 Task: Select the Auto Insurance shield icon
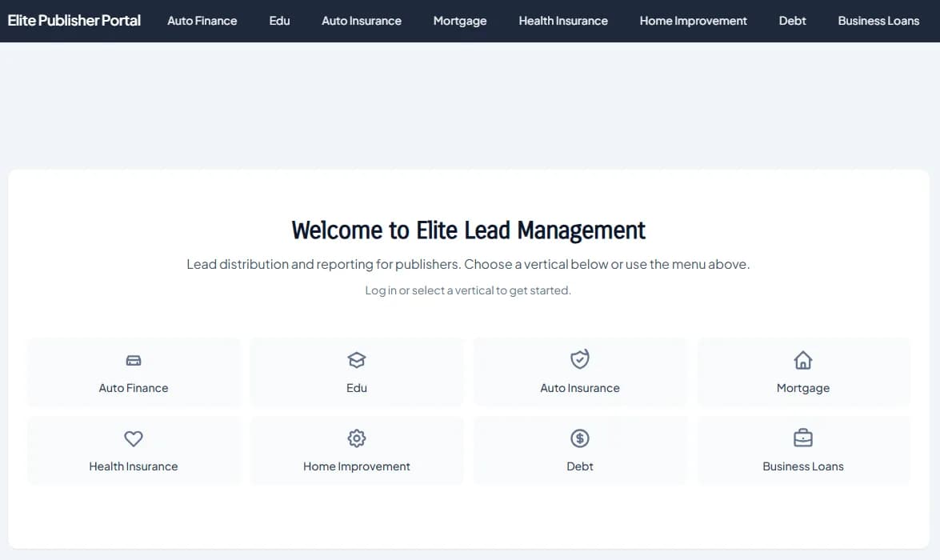pyautogui.click(x=579, y=358)
